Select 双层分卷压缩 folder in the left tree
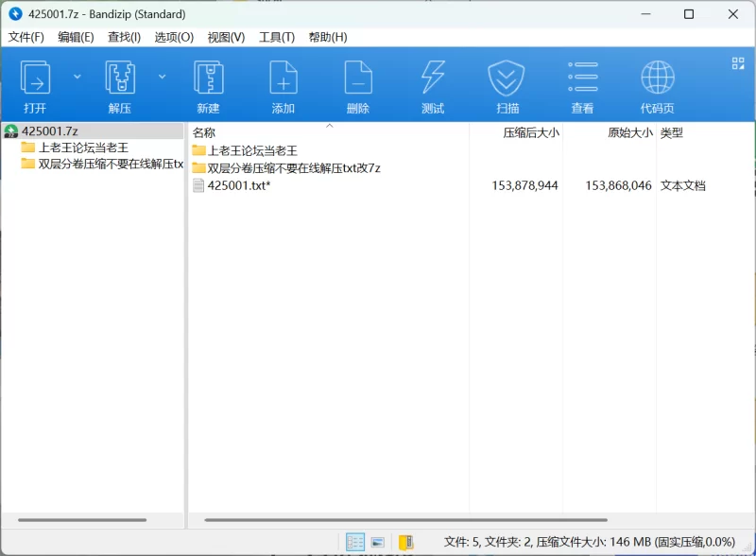 pos(102,165)
